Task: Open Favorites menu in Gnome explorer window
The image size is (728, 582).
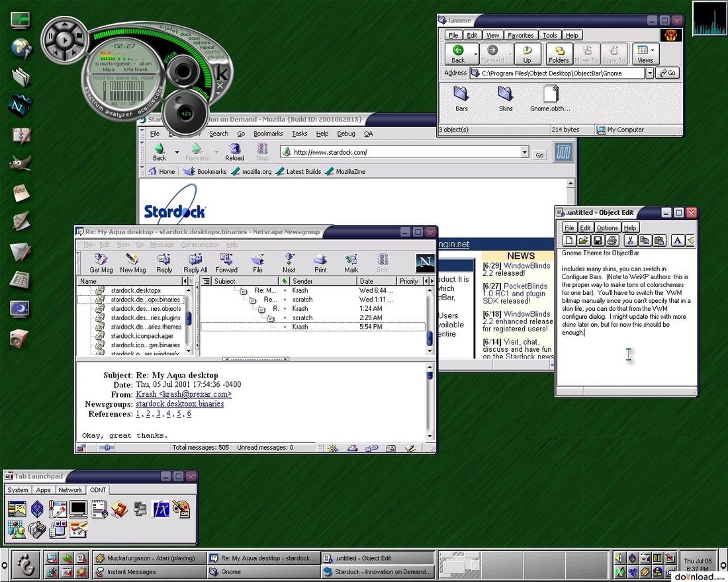Action: click(520, 35)
